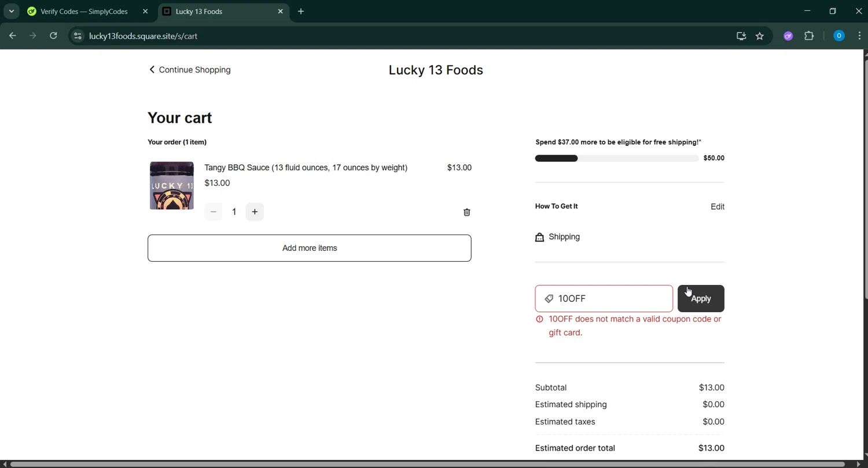Increase quantity with the plus button
The image size is (868, 468).
pos(255,212)
